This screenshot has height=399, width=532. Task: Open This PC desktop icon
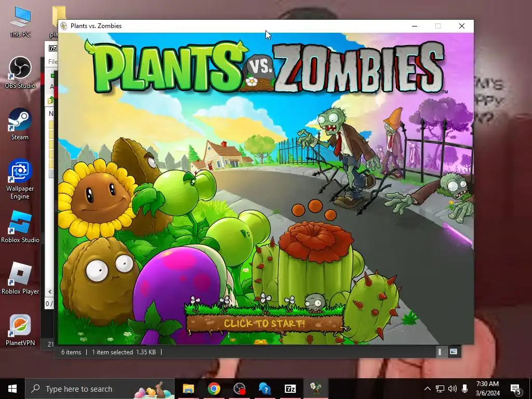pos(20,21)
